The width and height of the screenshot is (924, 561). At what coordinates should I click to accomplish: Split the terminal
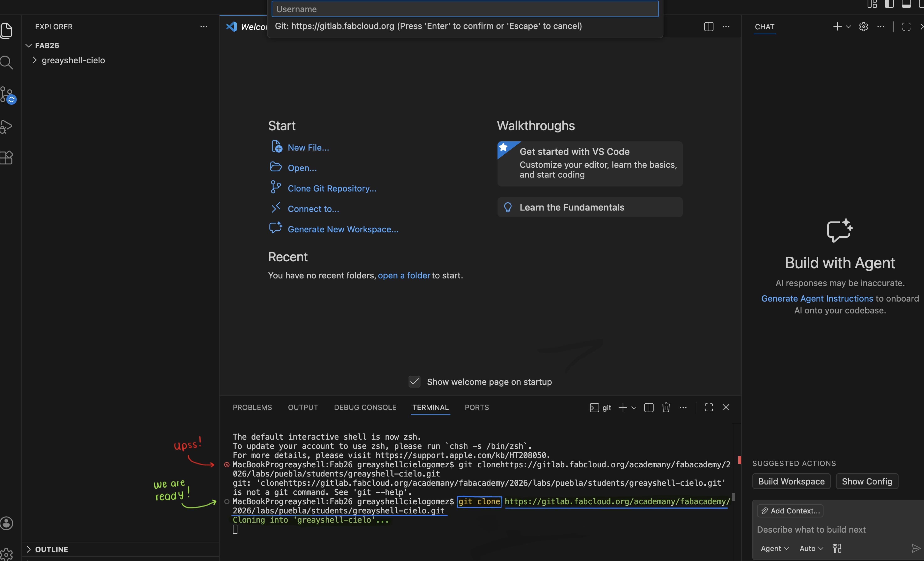(649, 408)
